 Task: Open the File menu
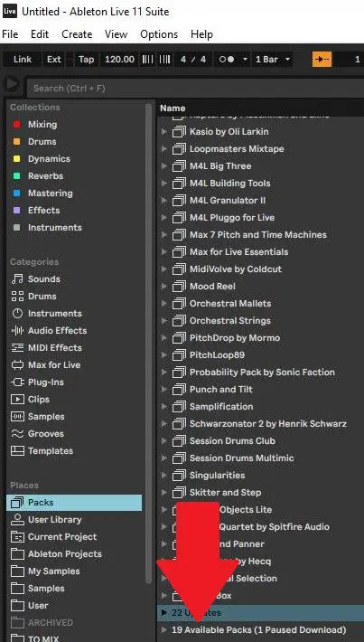coord(10,34)
